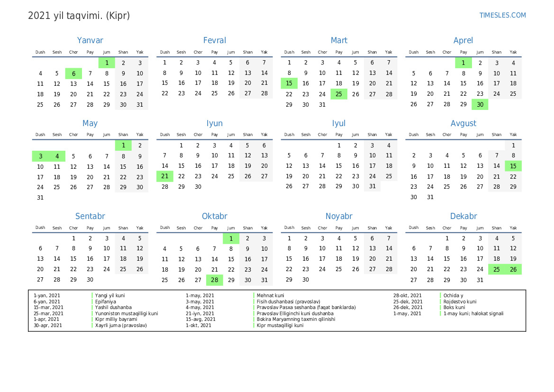This screenshot has width=554, height=392.
Task: Select highlighted day 15 in Avgust
Action: [513, 166]
